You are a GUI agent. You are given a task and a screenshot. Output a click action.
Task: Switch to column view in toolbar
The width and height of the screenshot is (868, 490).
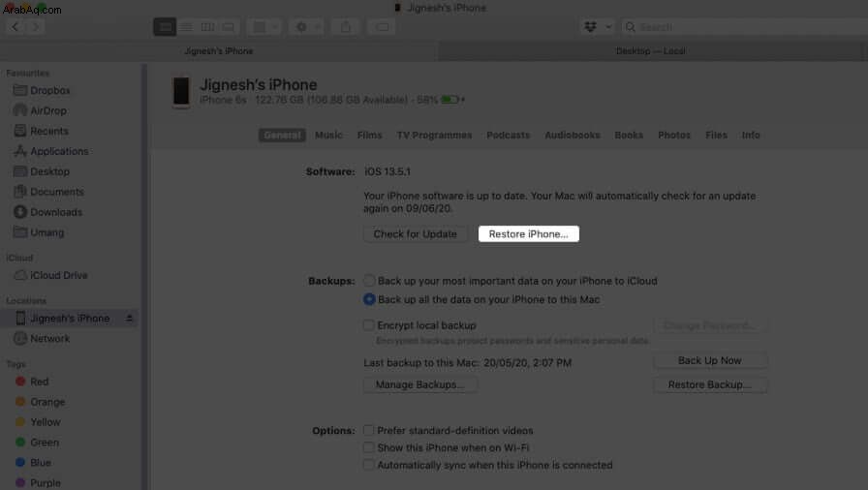(207, 26)
